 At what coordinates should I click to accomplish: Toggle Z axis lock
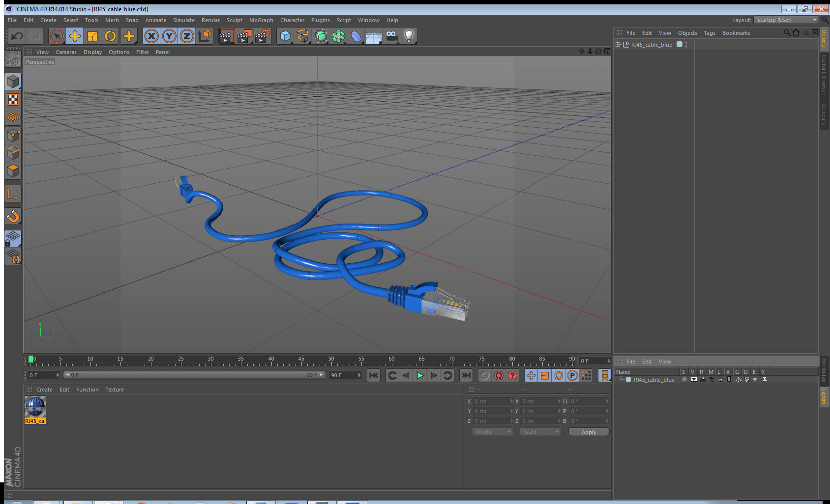point(187,36)
